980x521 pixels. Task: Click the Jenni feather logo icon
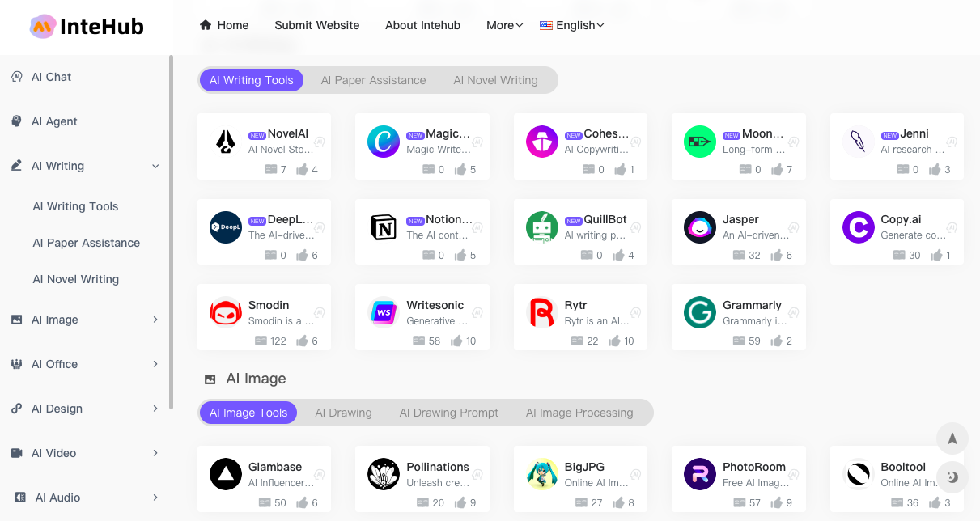[859, 142]
